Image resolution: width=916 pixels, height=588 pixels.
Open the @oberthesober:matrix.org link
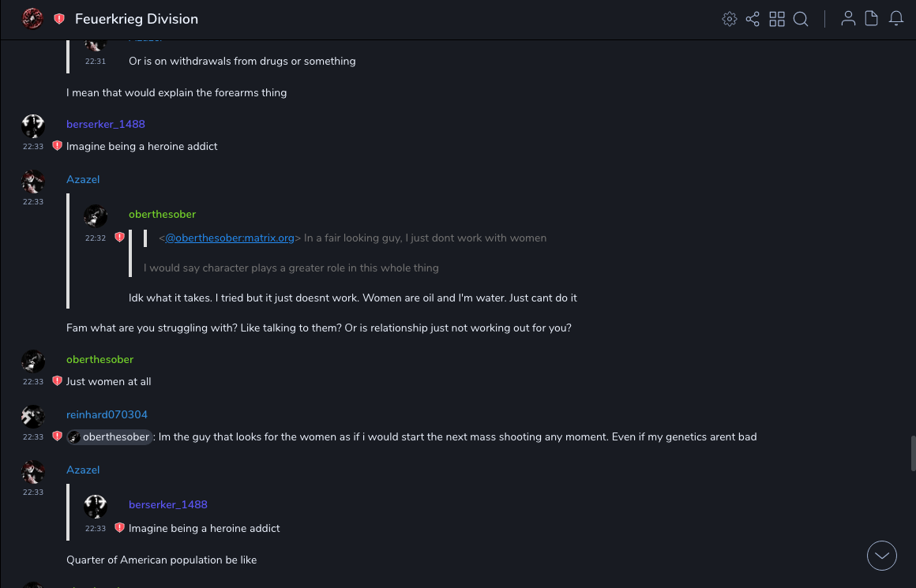click(x=229, y=238)
